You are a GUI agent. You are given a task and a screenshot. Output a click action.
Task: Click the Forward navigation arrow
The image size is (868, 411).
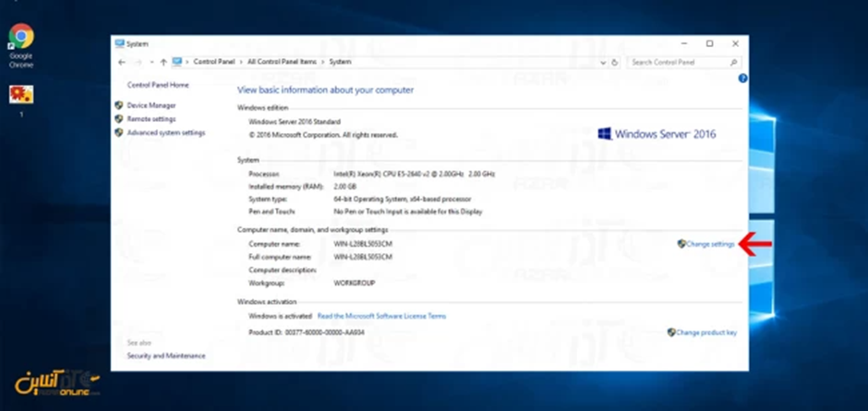pyautogui.click(x=139, y=63)
